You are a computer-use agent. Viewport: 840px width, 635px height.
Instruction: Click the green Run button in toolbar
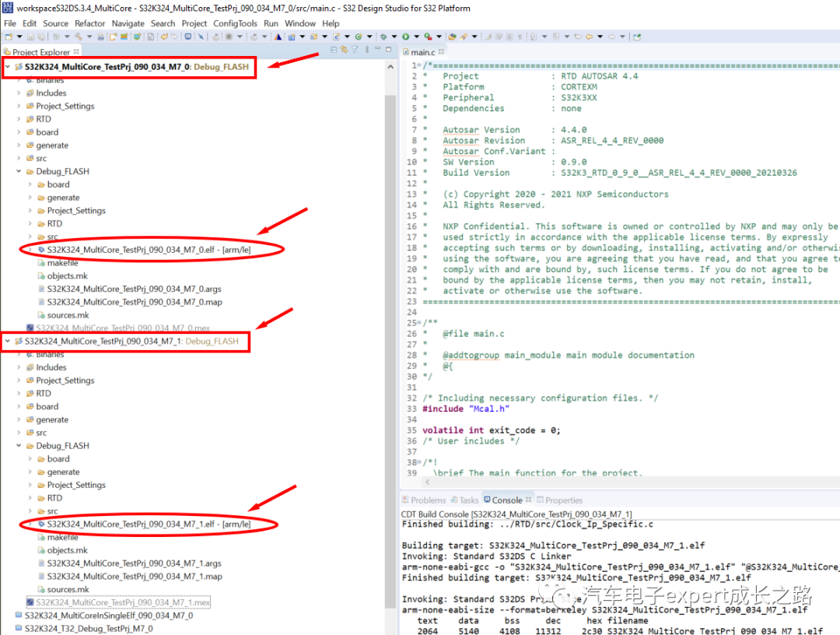point(405,37)
